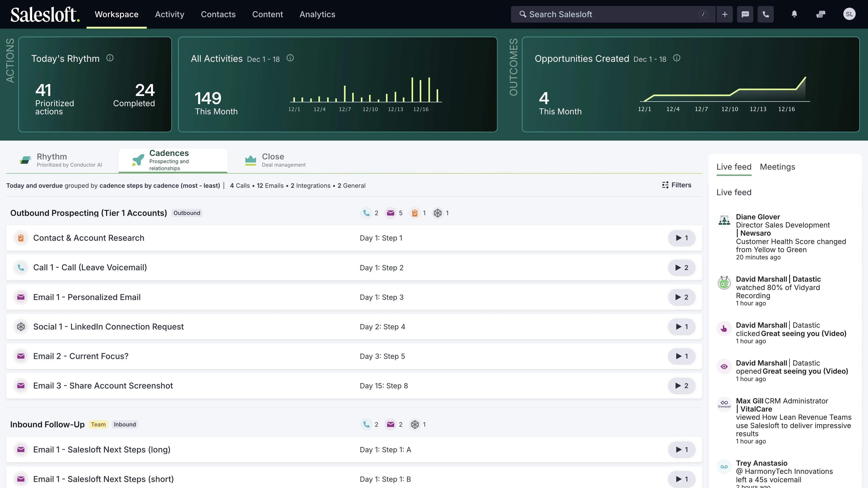Click Diane Glover live feed org icon
This screenshot has width=868, height=488.
click(724, 221)
